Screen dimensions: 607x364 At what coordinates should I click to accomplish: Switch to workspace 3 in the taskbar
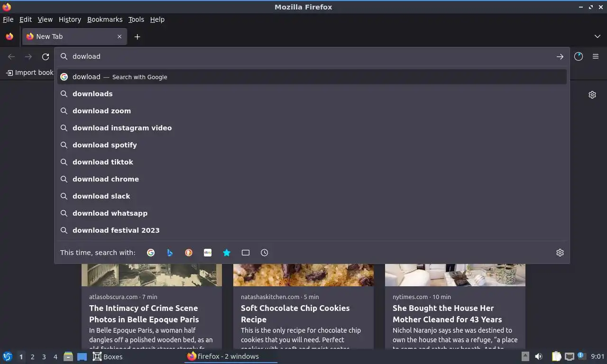click(44, 357)
